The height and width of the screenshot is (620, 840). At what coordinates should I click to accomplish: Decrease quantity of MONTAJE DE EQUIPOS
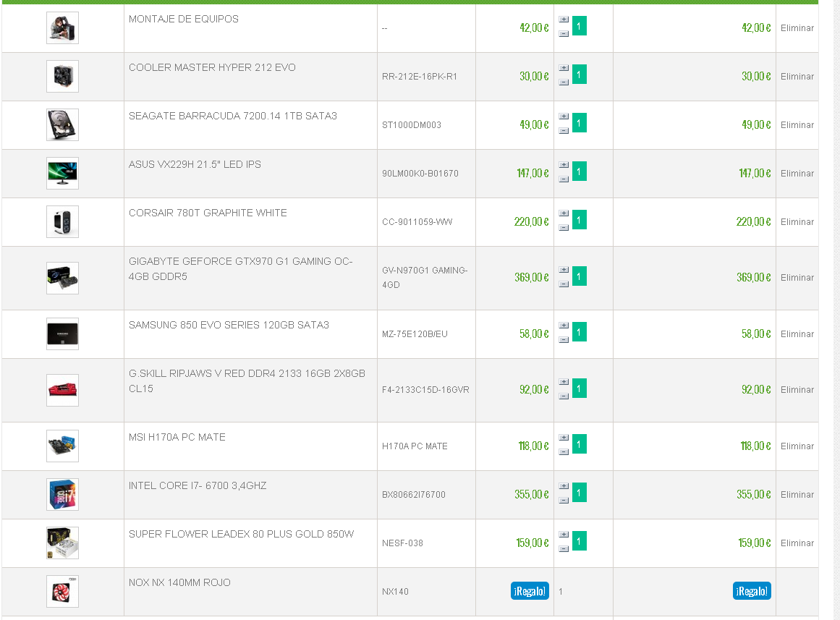564,34
